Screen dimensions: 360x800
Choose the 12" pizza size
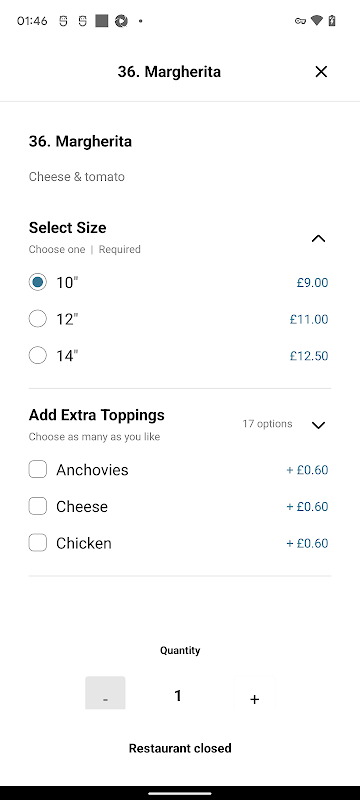pos(38,319)
